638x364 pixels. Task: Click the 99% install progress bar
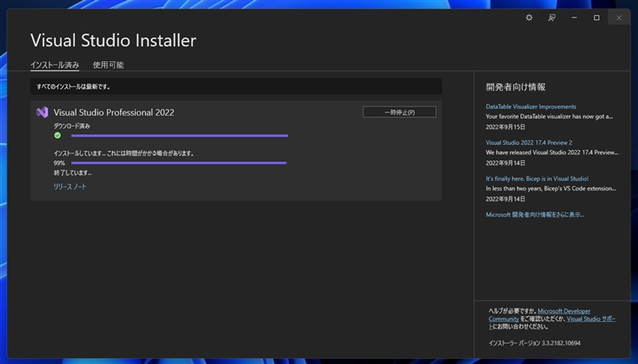(179, 163)
